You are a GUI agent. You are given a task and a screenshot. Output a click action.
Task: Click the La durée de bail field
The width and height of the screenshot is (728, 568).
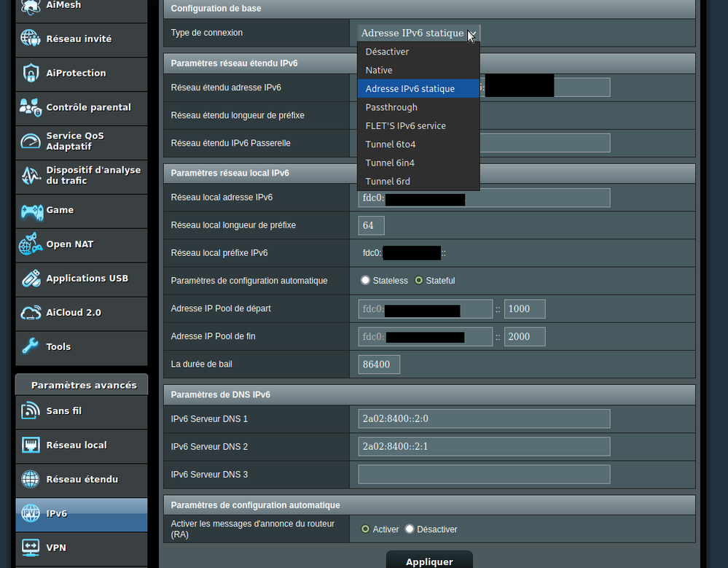[x=379, y=365]
